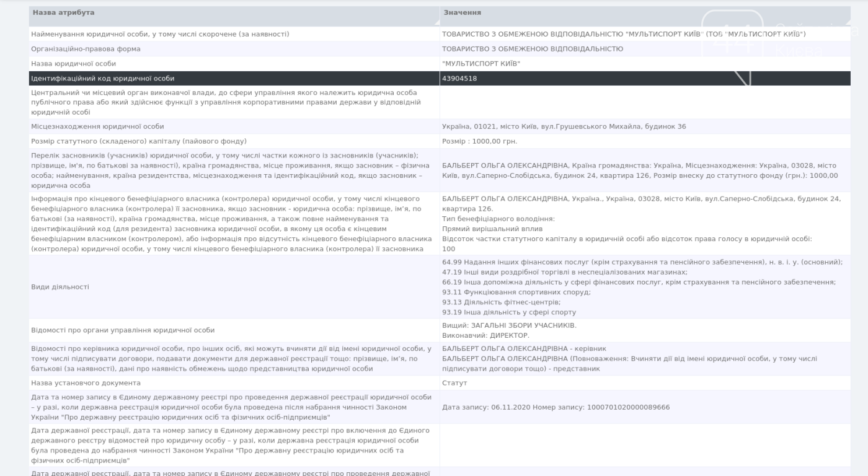Click "Відсоток частки статутного капіталу" line
Screen dimensions: 868x476
[627, 239]
